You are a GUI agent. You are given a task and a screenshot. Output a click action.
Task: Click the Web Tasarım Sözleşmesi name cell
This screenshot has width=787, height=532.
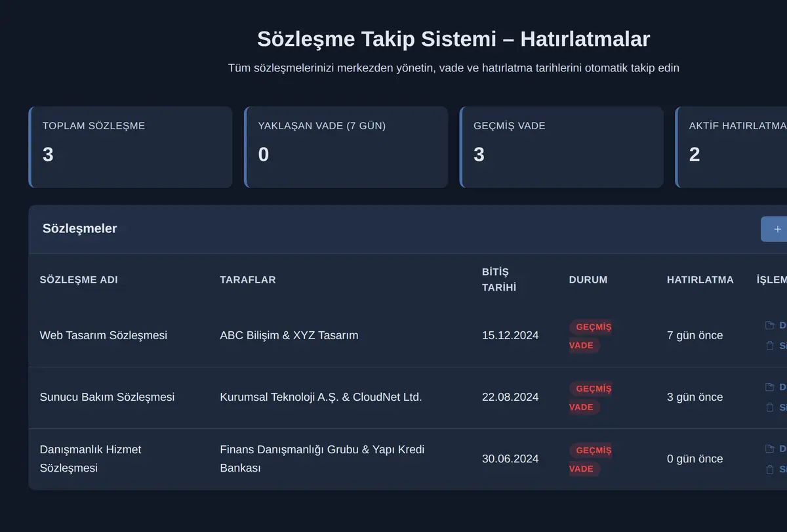tap(104, 335)
